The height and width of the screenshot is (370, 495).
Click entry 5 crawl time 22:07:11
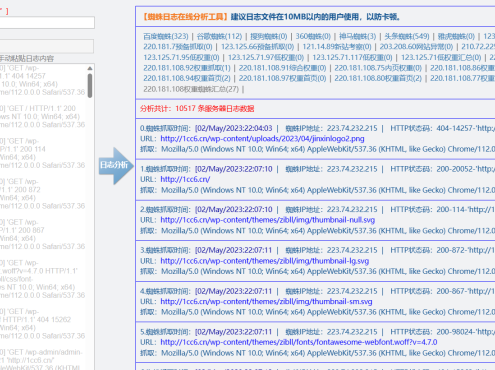click(x=234, y=332)
